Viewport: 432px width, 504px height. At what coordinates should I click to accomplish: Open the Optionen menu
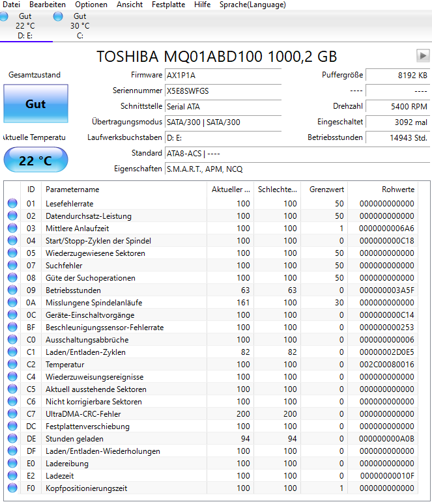coord(91,5)
